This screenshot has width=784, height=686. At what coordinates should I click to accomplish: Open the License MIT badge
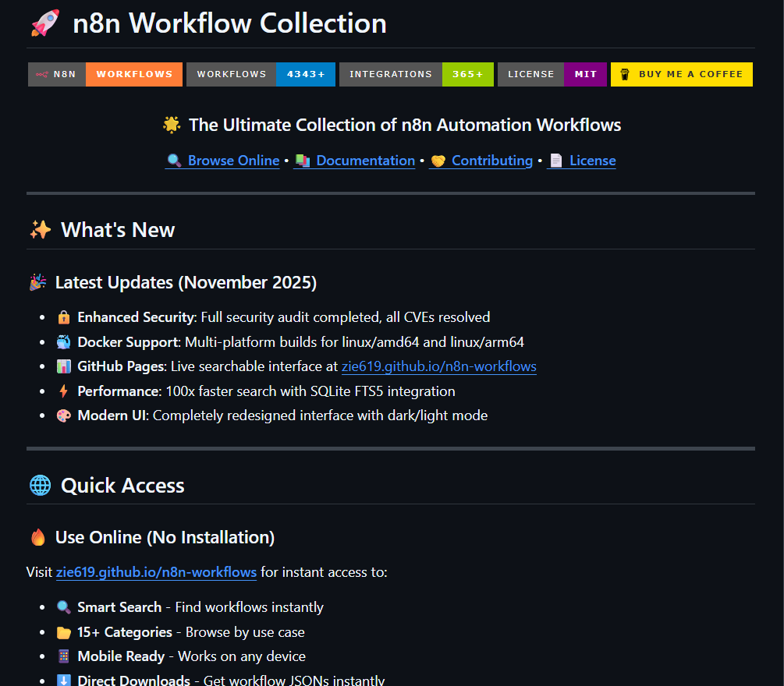coord(552,74)
